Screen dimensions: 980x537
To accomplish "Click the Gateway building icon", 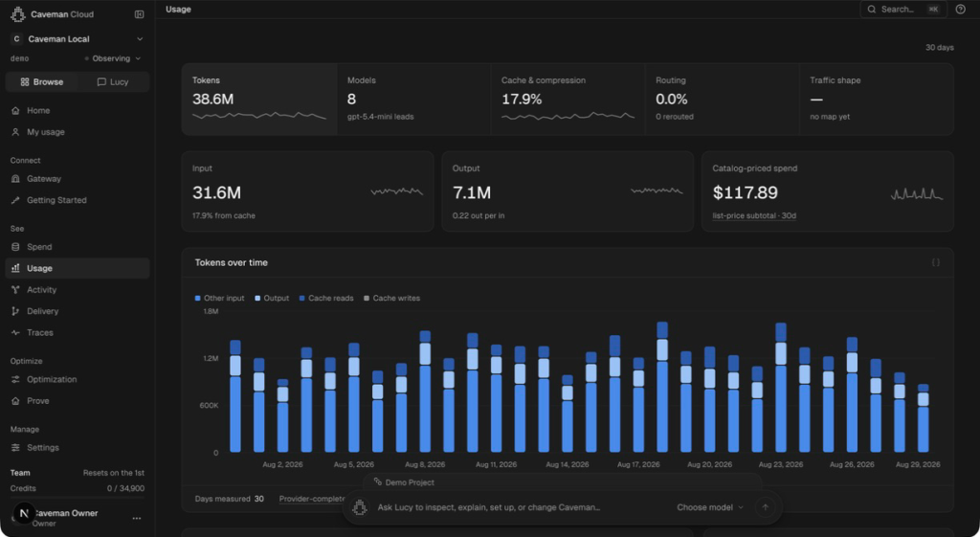I will (x=15, y=179).
